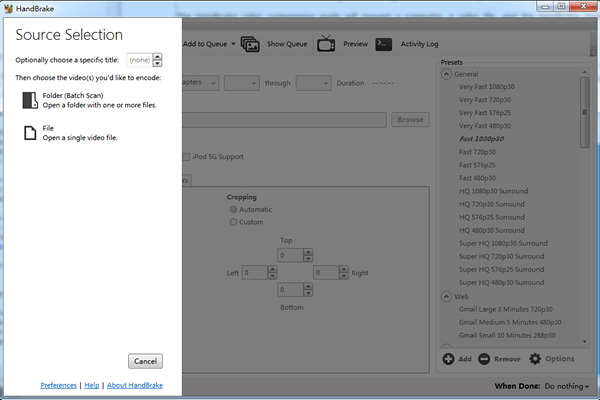This screenshot has height=400, width=600.
Task: Open the Chapters range type dropdown
Action: (201, 83)
